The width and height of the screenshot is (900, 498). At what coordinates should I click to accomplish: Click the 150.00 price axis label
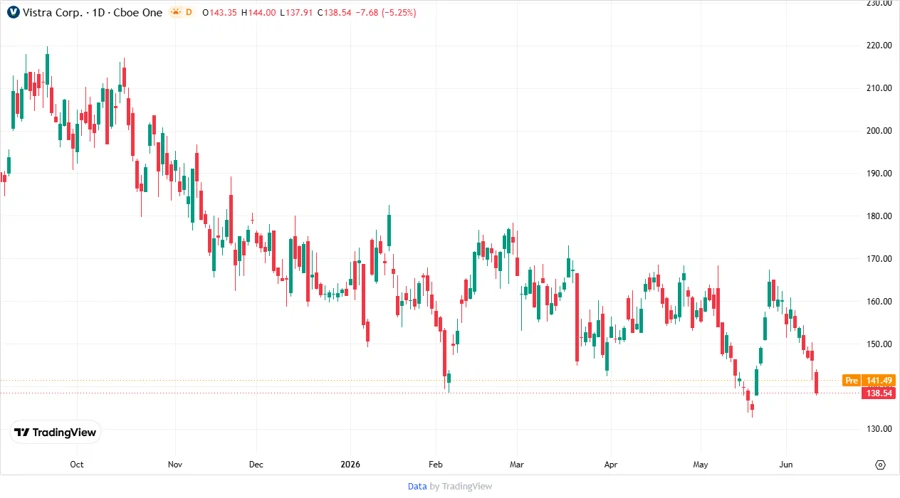pos(879,344)
